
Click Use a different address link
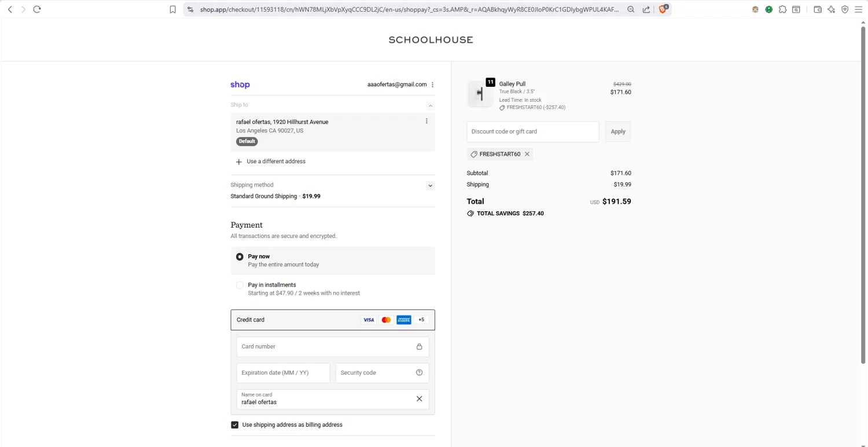pyautogui.click(x=275, y=162)
